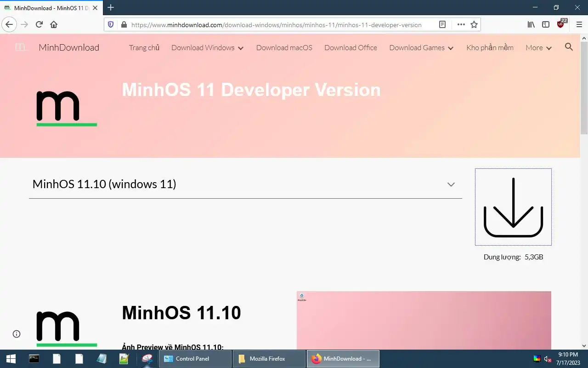Click the muted volume tray icon
Viewport: 588px width, 368px height.
(548, 359)
